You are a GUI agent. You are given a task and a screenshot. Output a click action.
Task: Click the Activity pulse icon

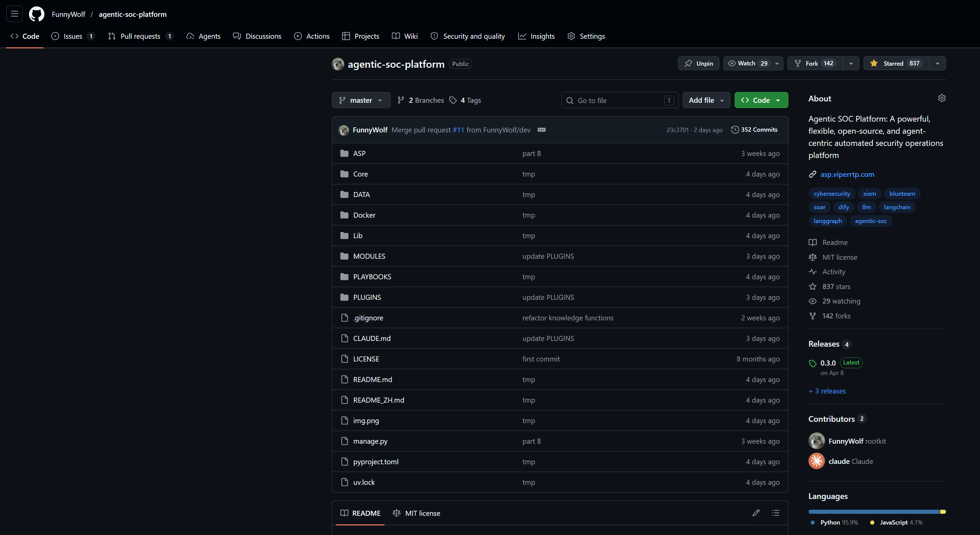(813, 272)
